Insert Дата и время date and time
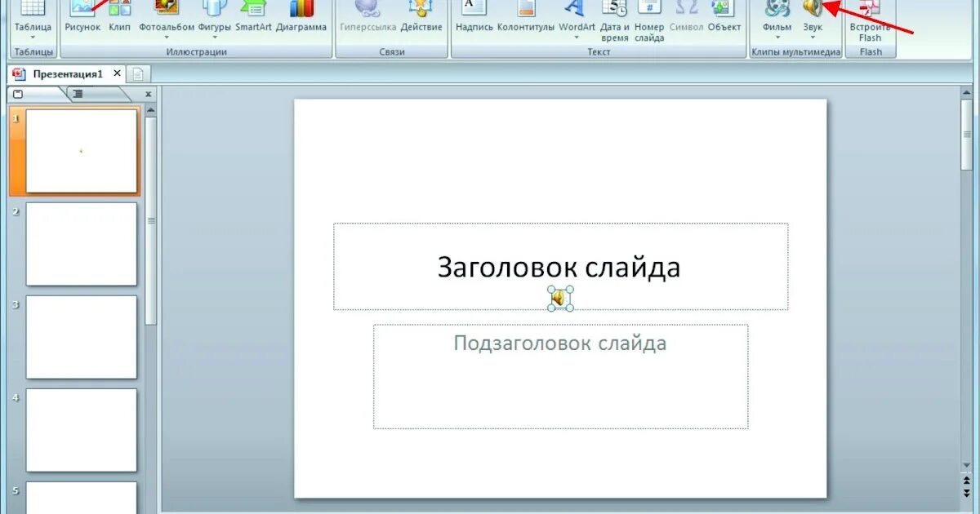The width and height of the screenshot is (980, 514). (614, 21)
